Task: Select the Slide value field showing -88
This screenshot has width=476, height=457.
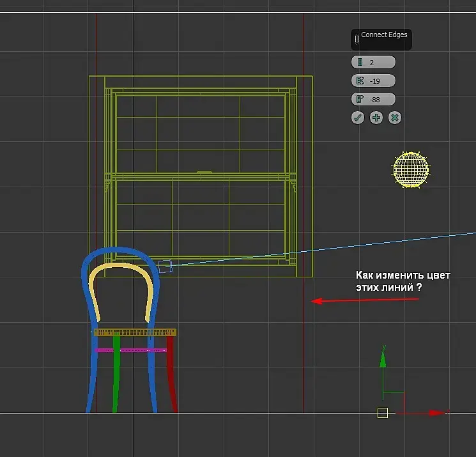Action: (x=373, y=99)
